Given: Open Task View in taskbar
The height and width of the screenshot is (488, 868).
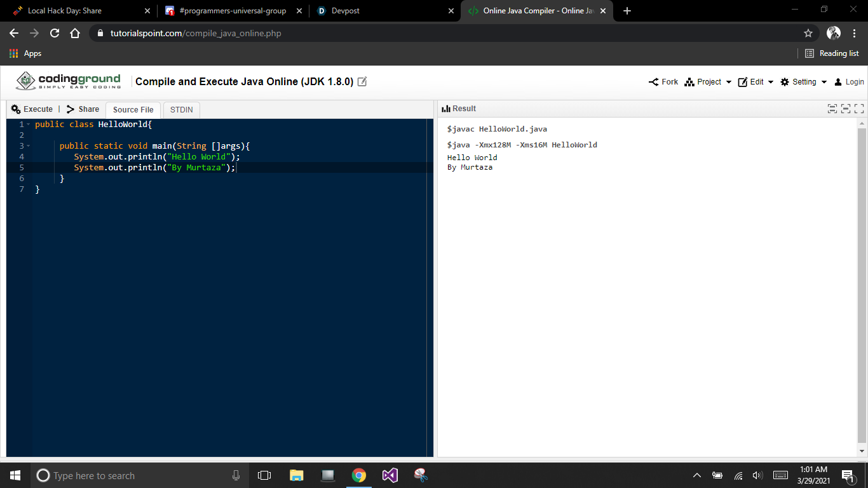Looking at the screenshot, I should (264, 475).
